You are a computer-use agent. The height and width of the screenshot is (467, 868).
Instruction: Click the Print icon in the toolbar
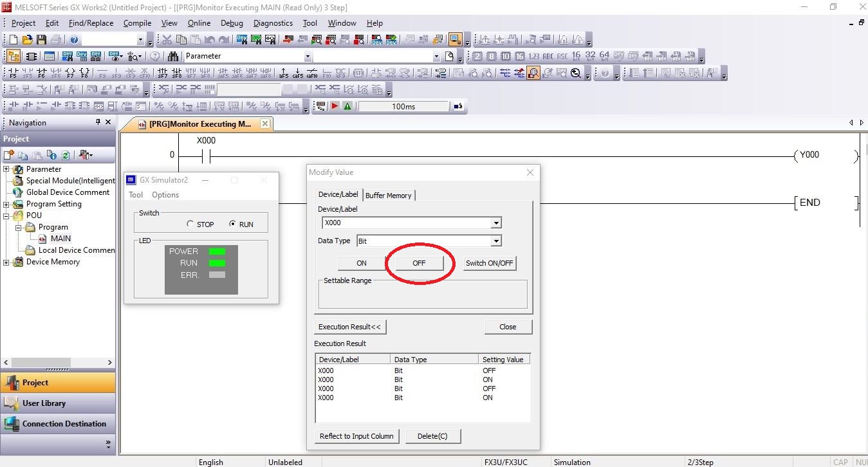(x=56, y=40)
